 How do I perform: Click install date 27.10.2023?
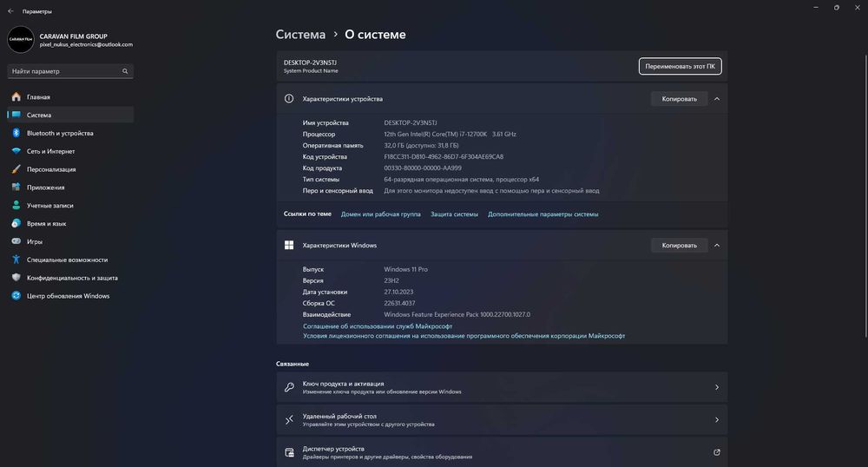coord(398,292)
